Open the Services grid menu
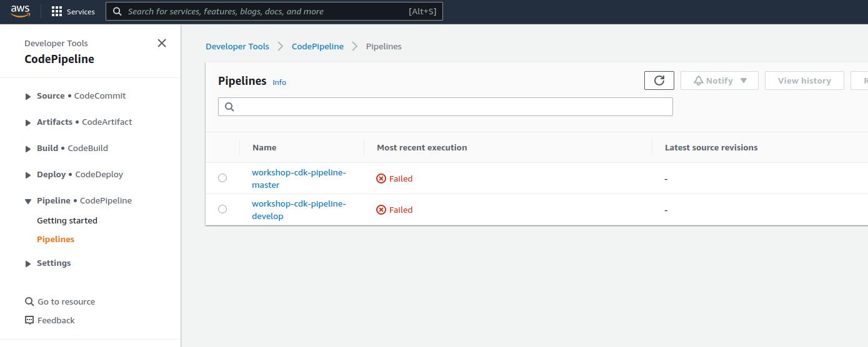The height and width of the screenshot is (347, 868). 73,11
